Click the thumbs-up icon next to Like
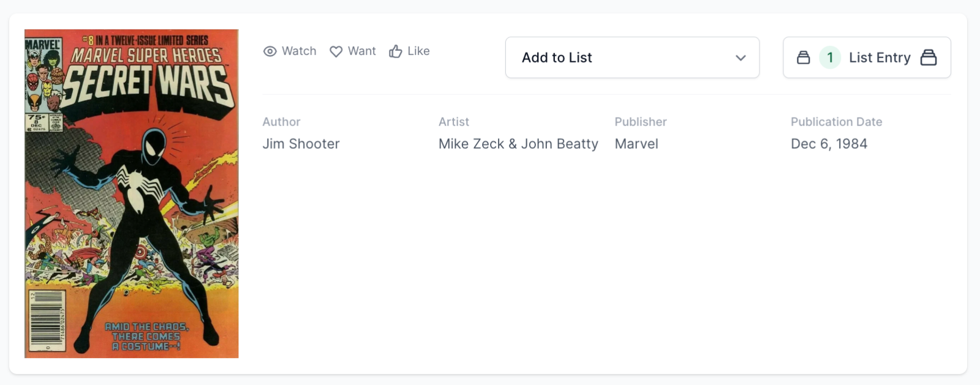This screenshot has height=385, width=980. click(396, 51)
